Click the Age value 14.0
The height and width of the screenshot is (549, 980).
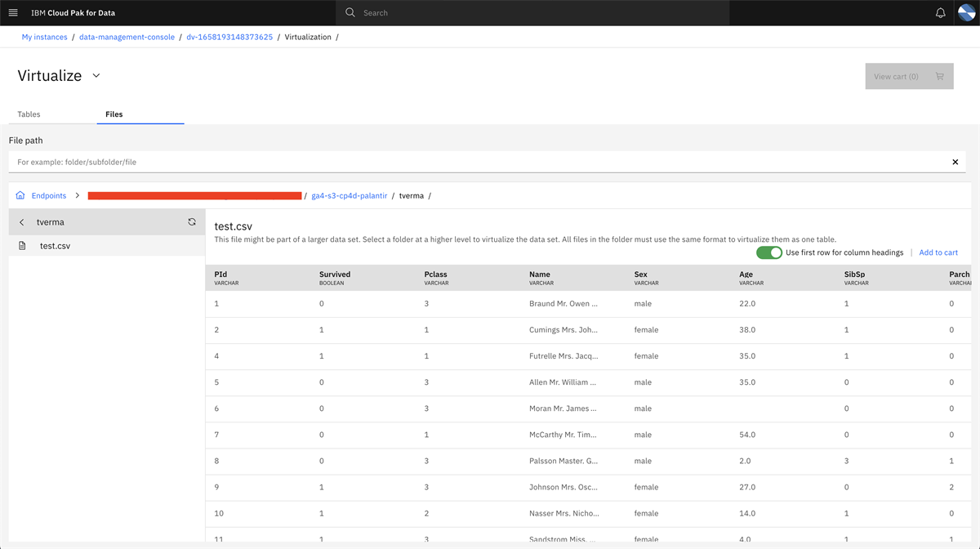[x=747, y=513]
